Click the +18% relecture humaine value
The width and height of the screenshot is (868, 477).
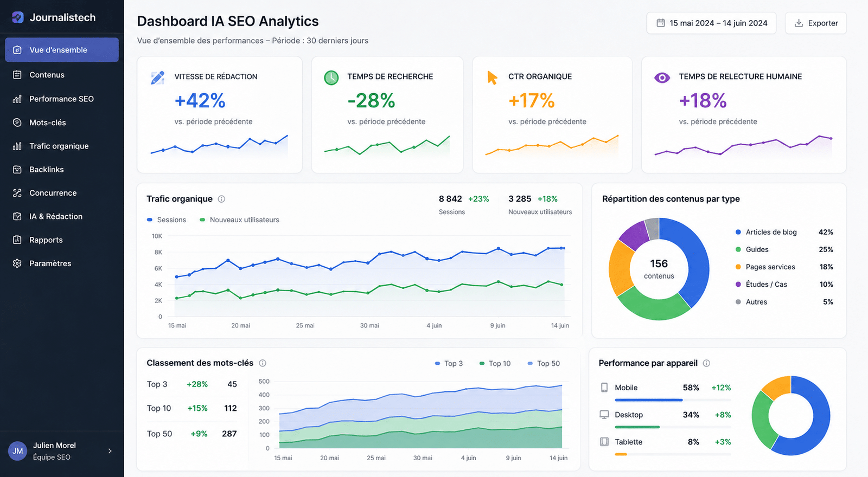coord(703,101)
